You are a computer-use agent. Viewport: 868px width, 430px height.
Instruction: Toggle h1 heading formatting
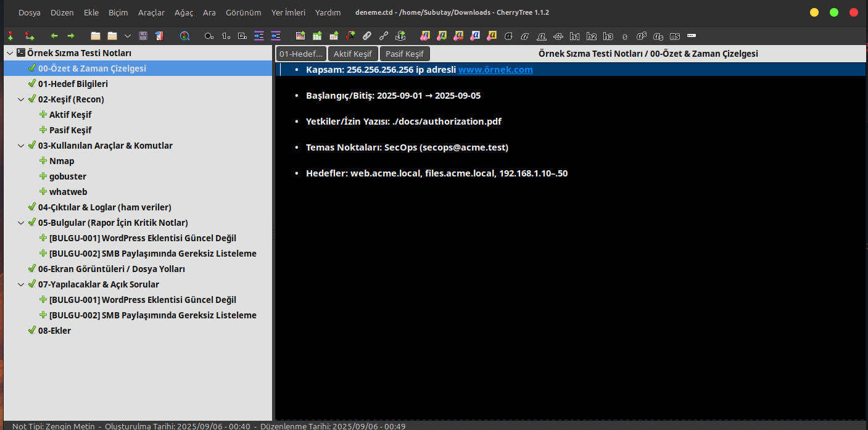[575, 36]
